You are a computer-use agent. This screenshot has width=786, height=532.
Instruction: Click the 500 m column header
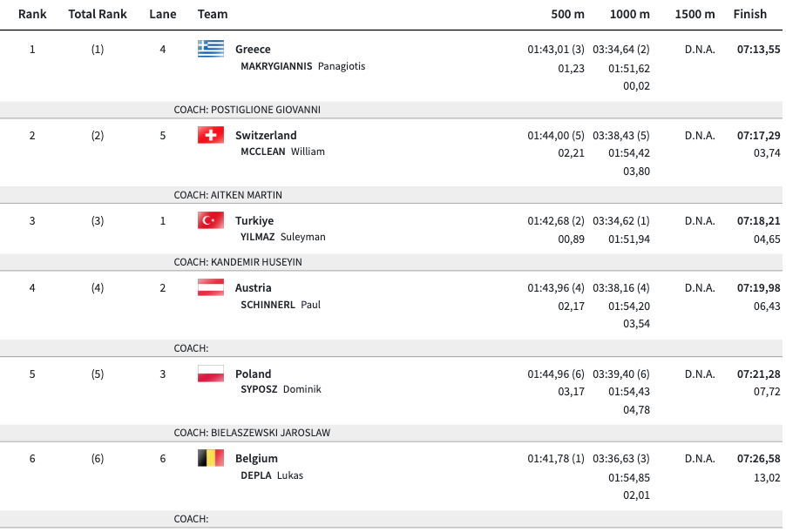click(x=567, y=14)
